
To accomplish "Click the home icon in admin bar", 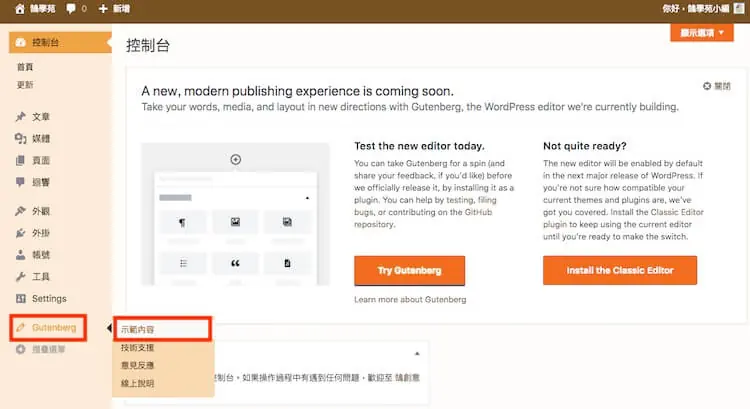I will (x=20, y=9).
